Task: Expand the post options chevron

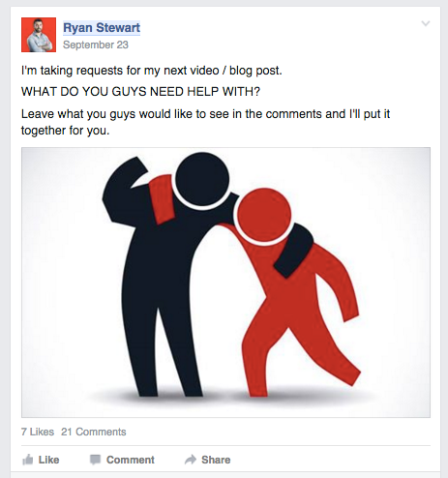Action: 426,23
